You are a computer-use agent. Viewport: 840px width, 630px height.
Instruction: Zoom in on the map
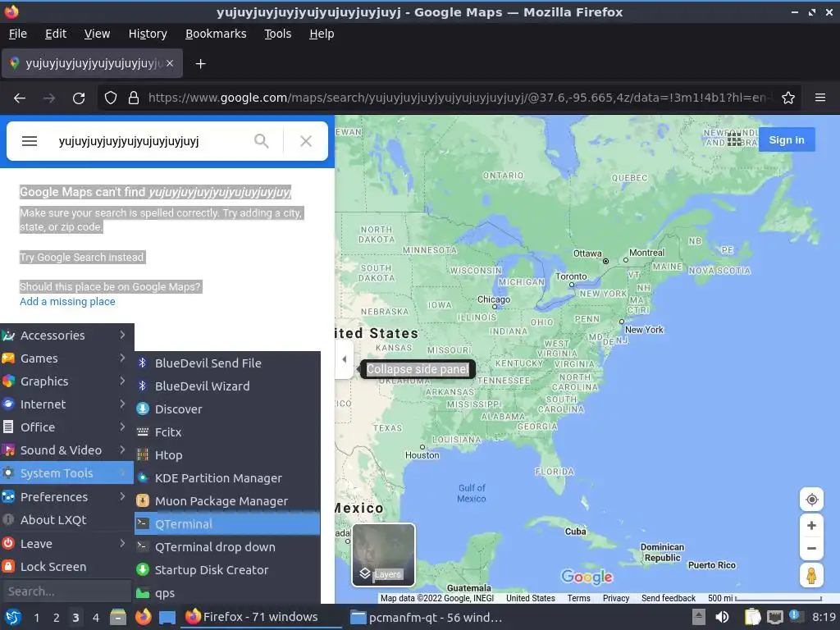point(811,526)
